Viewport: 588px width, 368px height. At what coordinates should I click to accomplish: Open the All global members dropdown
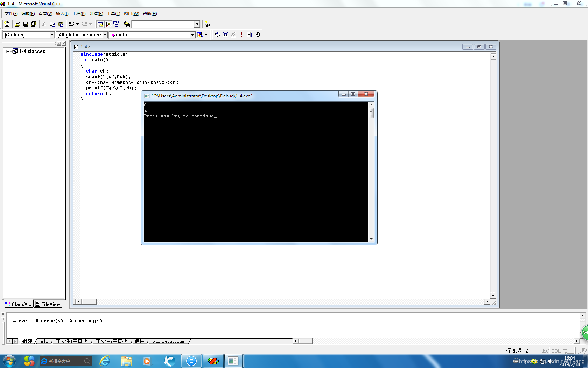click(105, 35)
